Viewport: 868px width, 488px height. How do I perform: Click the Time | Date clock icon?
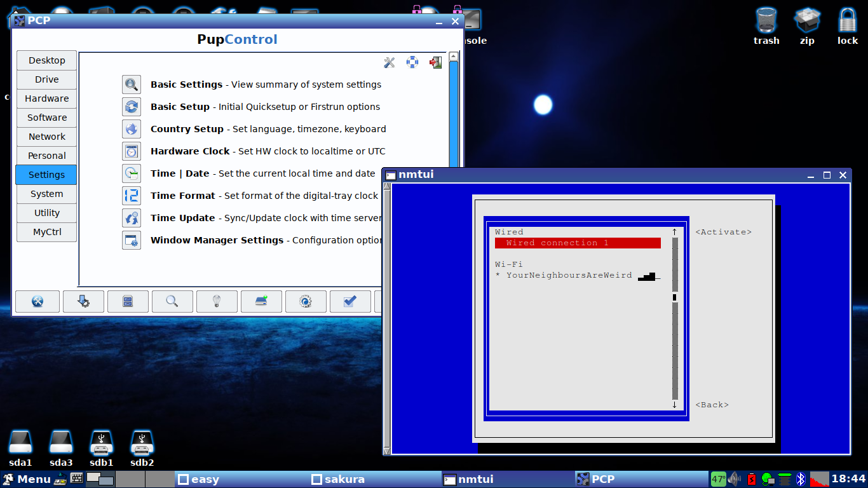pos(131,173)
